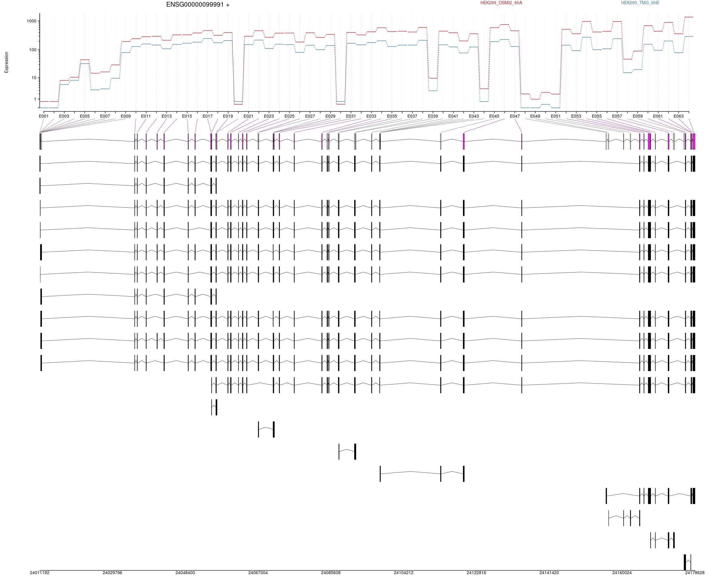Click the Expression axis label
Viewport: 728px width, 579px height.
[x=6, y=62]
